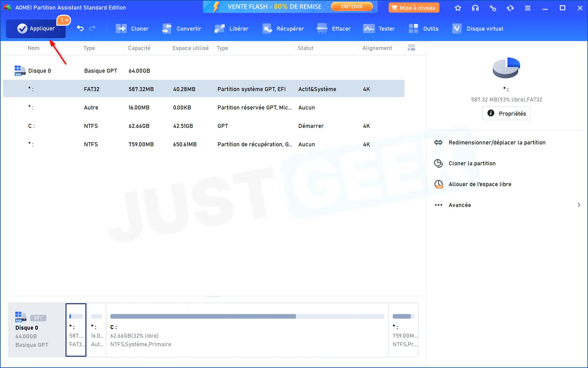Redo the operation
Image resolution: width=588 pixels, height=368 pixels.
click(92, 29)
